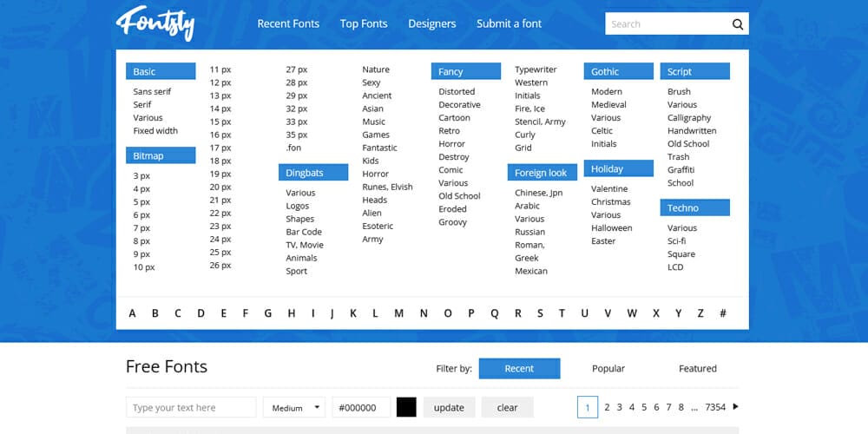868x434 pixels.
Task: Open Celtic gothic fonts
Action: click(602, 131)
